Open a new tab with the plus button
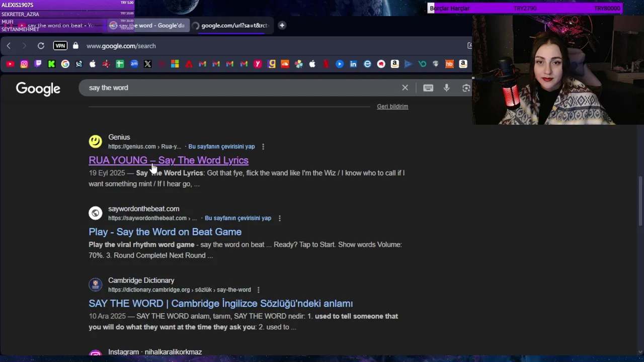 tap(282, 25)
